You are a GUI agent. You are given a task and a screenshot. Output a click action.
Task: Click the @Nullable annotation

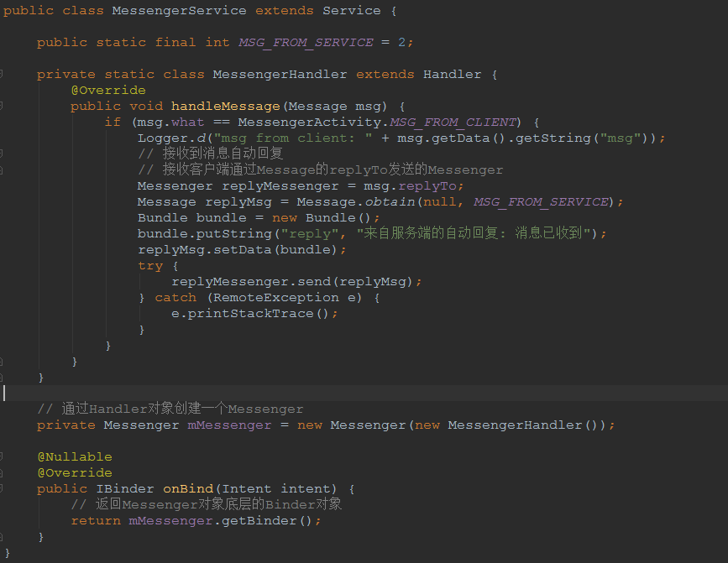click(75, 457)
